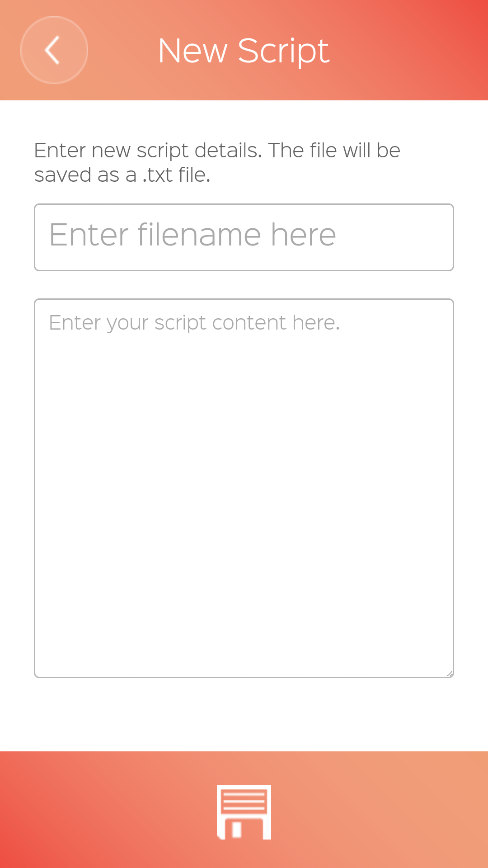Click the left chevron in the header
The height and width of the screenshot is (868, 488).
tap(53, 50)
